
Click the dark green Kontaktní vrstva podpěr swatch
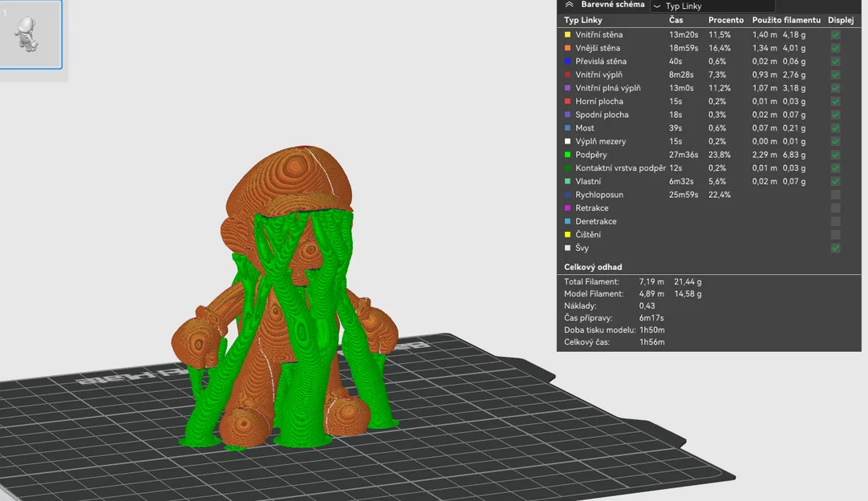[567, 168]
